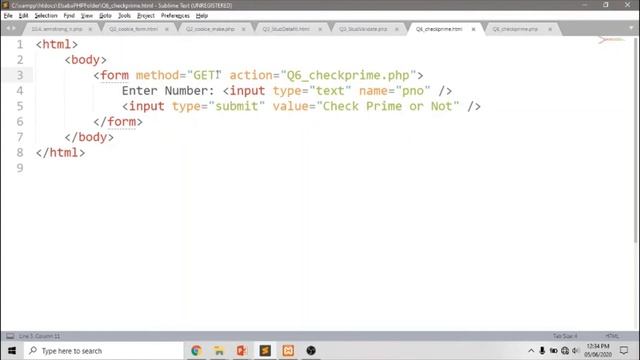Open the volume tray icon
This screenshot has width=640, height=360.
pyautogui.click(x=576, y=351)
